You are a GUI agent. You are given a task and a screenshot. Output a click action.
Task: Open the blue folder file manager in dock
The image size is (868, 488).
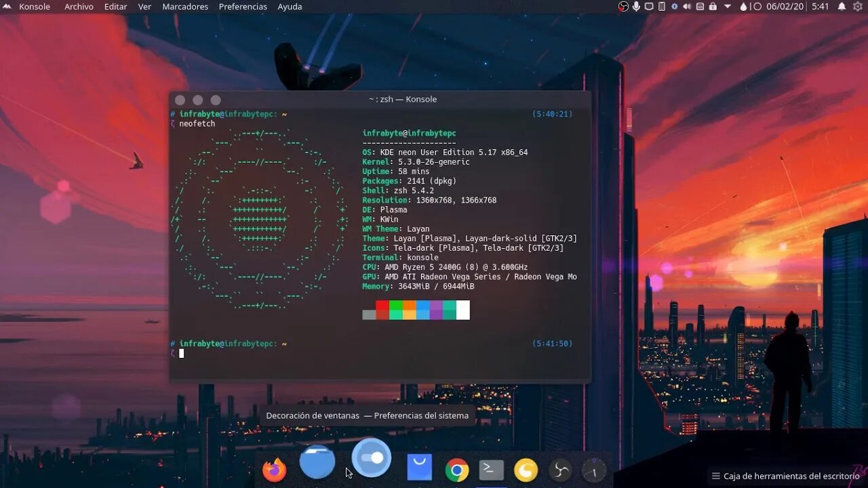tap(317, 462)
